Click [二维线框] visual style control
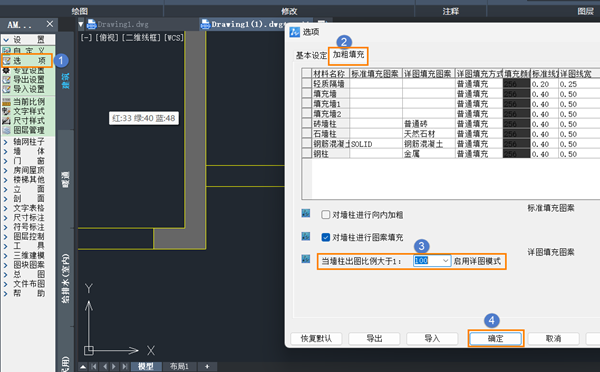This screenshot has width=600, height=372. coord(142,38)
